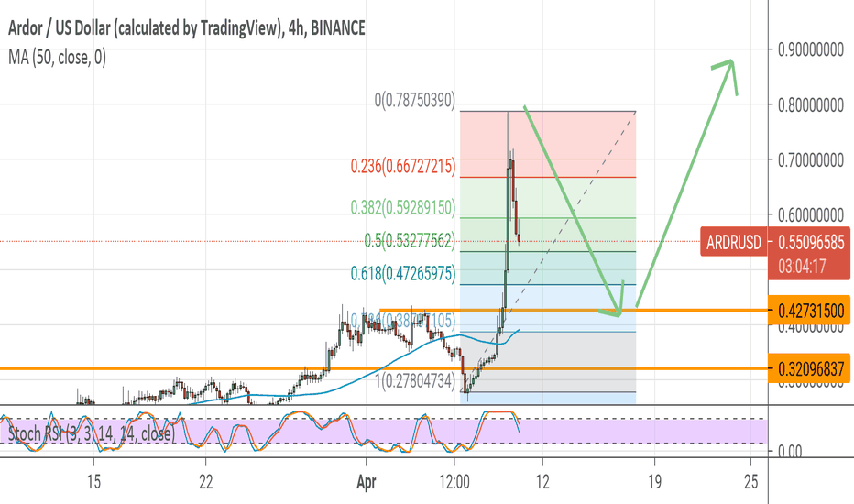Click the Fibonacci 0(0.78750390) level label
This screenshot has height=504, width=854.
tap(414, 100)
